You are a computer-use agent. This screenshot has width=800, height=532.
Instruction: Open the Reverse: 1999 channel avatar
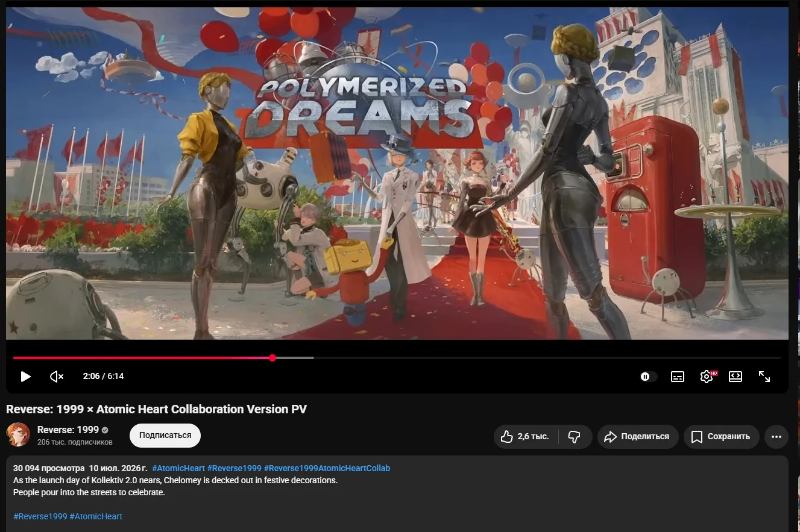coord(18,435)
